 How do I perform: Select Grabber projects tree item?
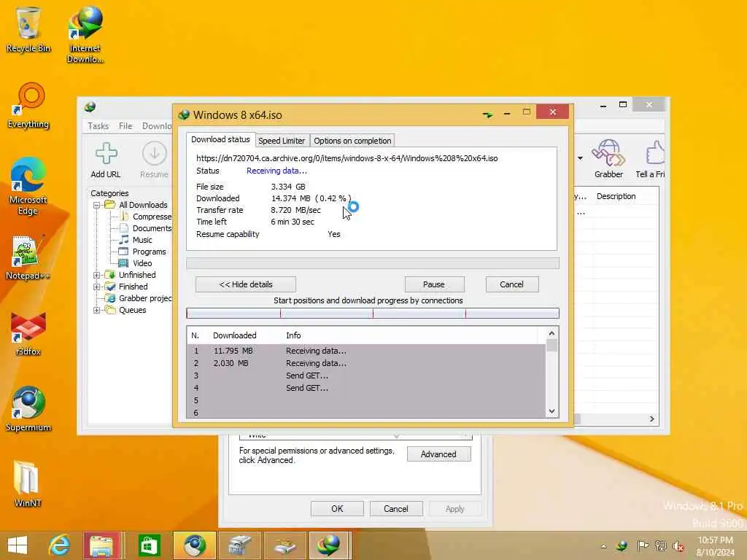tap(139, 298)
